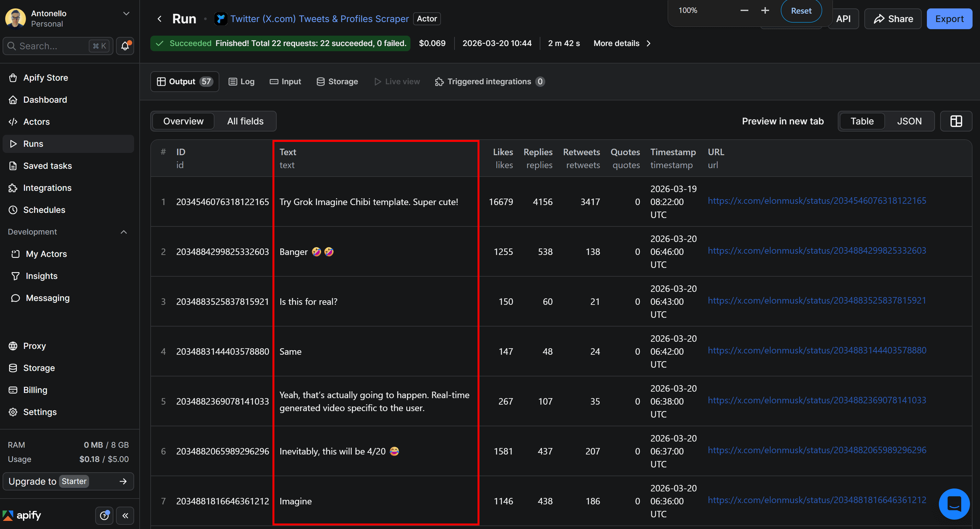Viewport: 980px width, 529px height.
Task: Collapse sidebar with double-chevron icon
Action: 125,516
